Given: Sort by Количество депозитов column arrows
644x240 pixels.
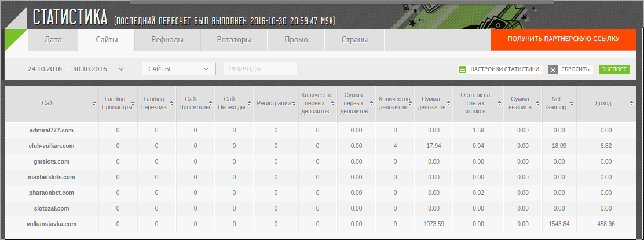Looking at the screenshot, I should 409,104.
